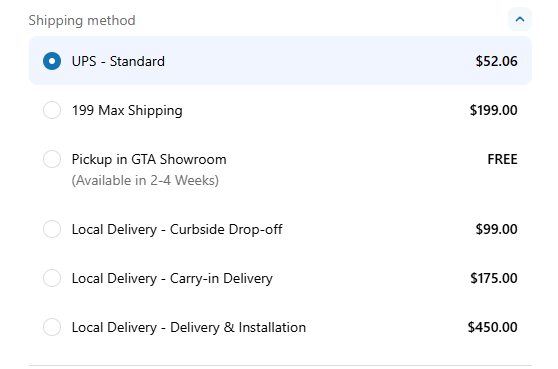This screenshot has width=558, height=369.
Task: Click the Available in 2-4 Weeks note
Action: pos(145,180)
